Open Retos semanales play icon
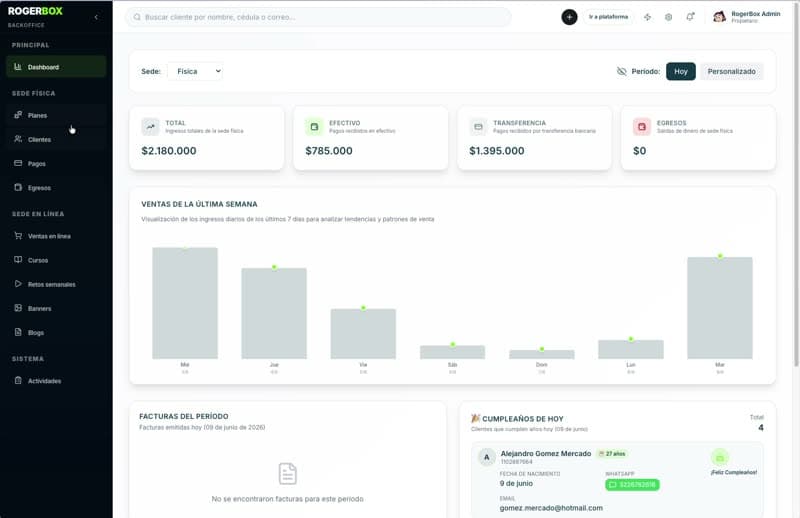800x518 pixels. point(18,284)
